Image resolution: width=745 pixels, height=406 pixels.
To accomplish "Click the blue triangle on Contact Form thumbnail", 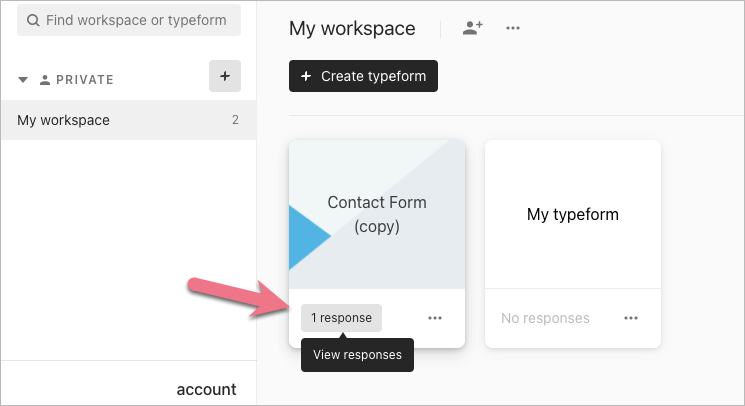I will pos(307,237).
